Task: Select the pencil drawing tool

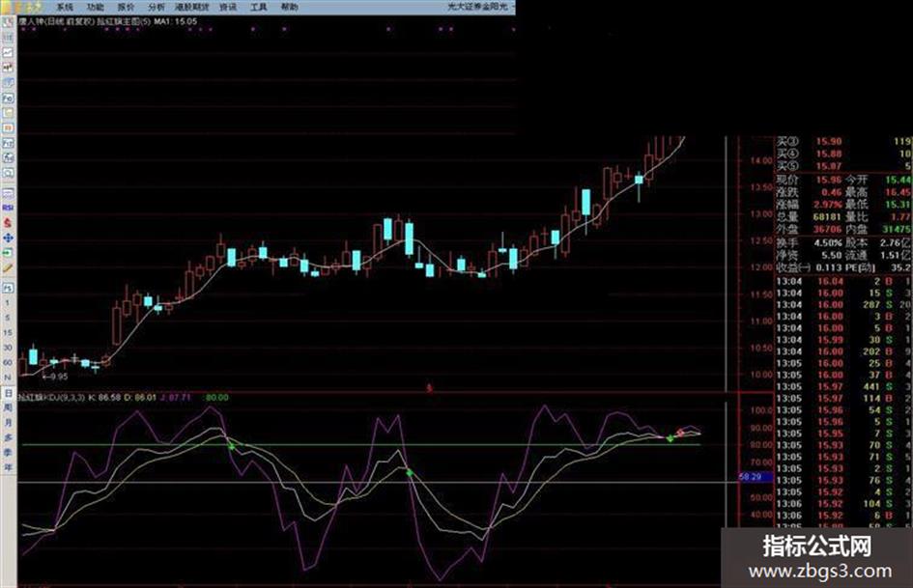Action: click(8, 268)
